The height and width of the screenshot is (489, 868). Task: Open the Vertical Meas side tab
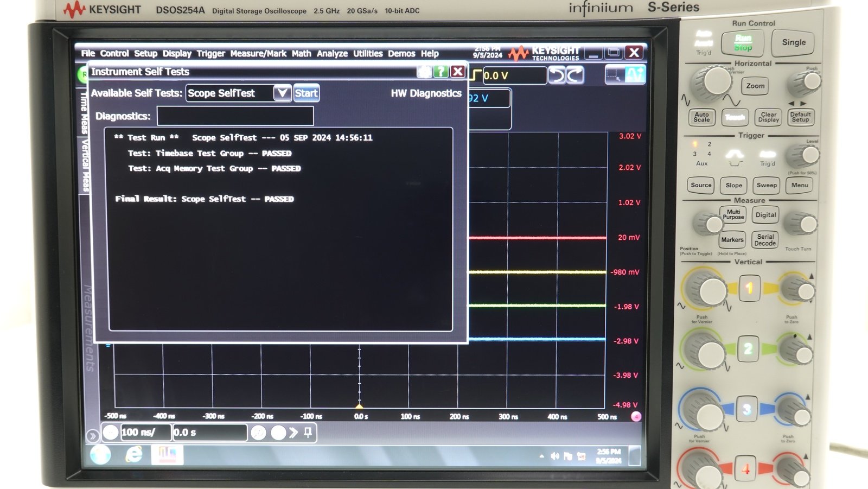[85, 165]
